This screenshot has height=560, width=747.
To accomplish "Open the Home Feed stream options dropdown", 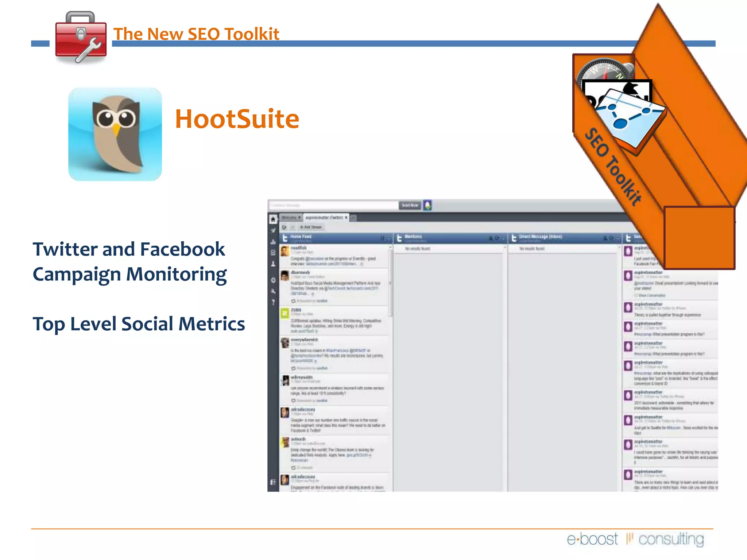I will point(388,238).
